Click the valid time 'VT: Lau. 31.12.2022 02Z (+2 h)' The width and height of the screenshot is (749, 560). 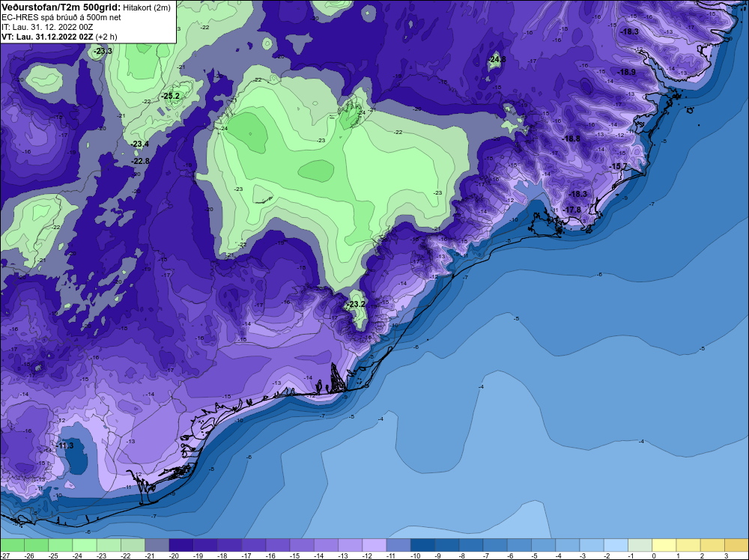(59, 36)
